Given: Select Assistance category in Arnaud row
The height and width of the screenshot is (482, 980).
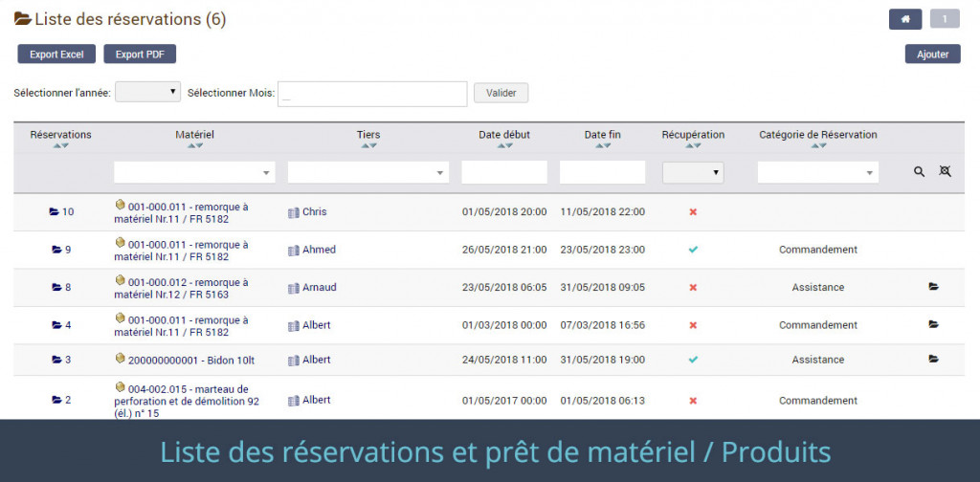Looking at the screenshot, I should tap(818, 288).
